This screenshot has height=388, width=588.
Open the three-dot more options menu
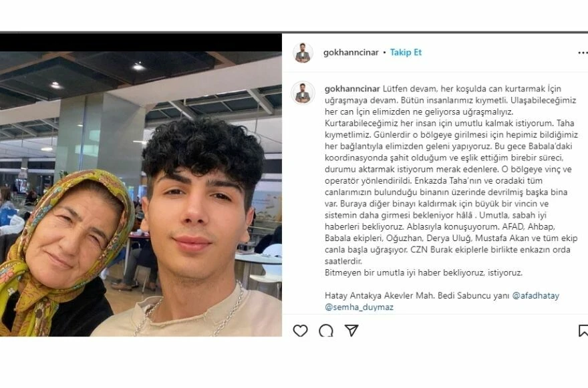tap(583, 53)
